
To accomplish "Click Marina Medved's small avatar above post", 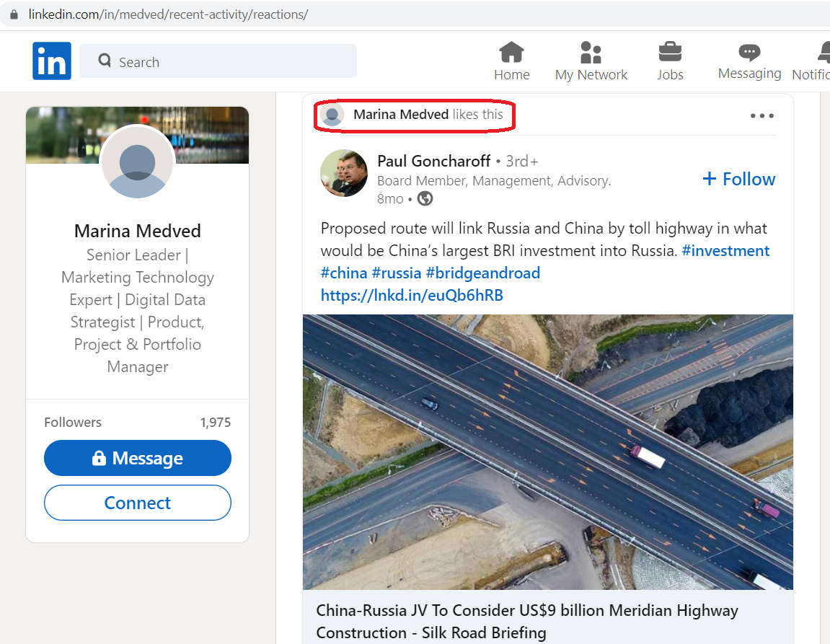I will tap(332, 114).
